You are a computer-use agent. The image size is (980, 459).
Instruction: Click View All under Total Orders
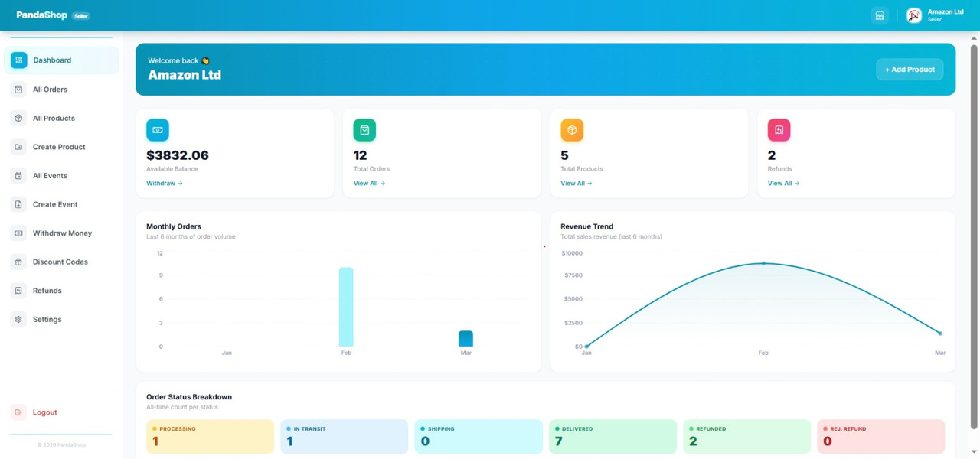[x=369, y=184]
